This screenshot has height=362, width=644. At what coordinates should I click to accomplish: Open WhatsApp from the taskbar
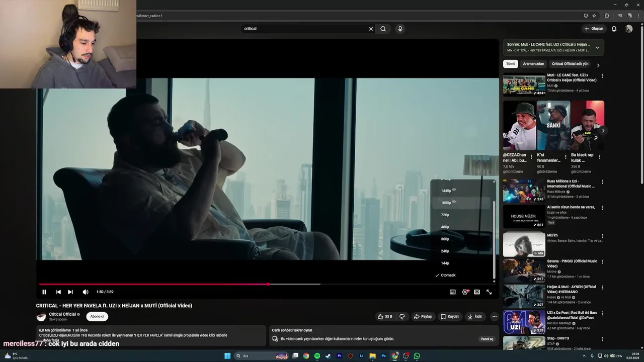pyautogui.click(x=417, y=356)
